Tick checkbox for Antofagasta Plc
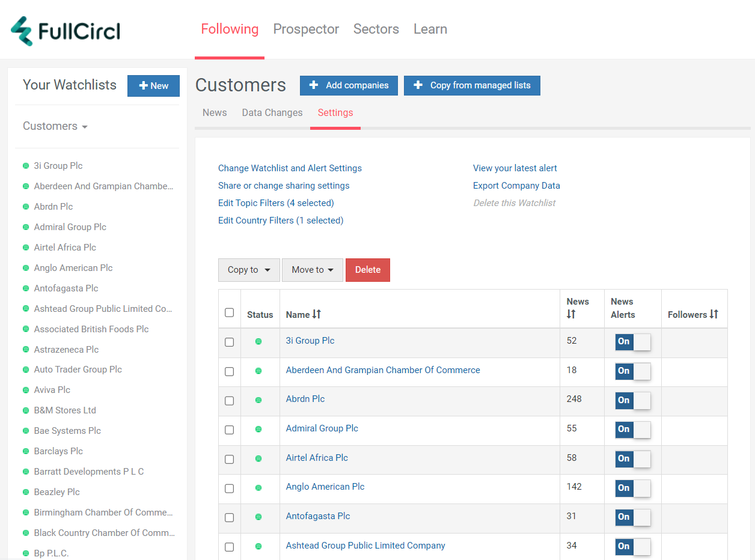755x560 pixels. point(229,517)
